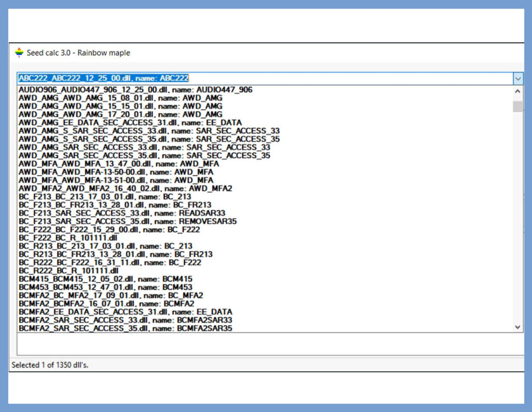Screen dimensions: 532x412
Task: Pick BCM415_BCM415_12_05_02.dll from the list
Action: tap(105, 279)
